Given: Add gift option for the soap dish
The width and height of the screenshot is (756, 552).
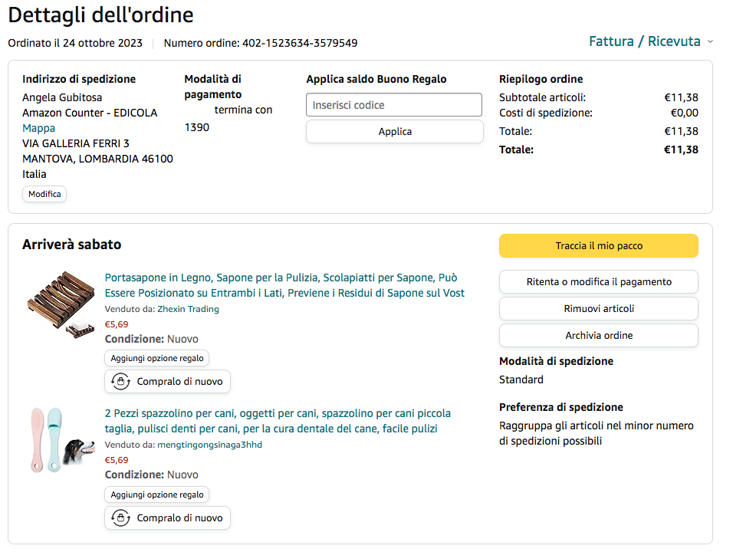Looking at the screenshot, I should (x=157, y=358).
